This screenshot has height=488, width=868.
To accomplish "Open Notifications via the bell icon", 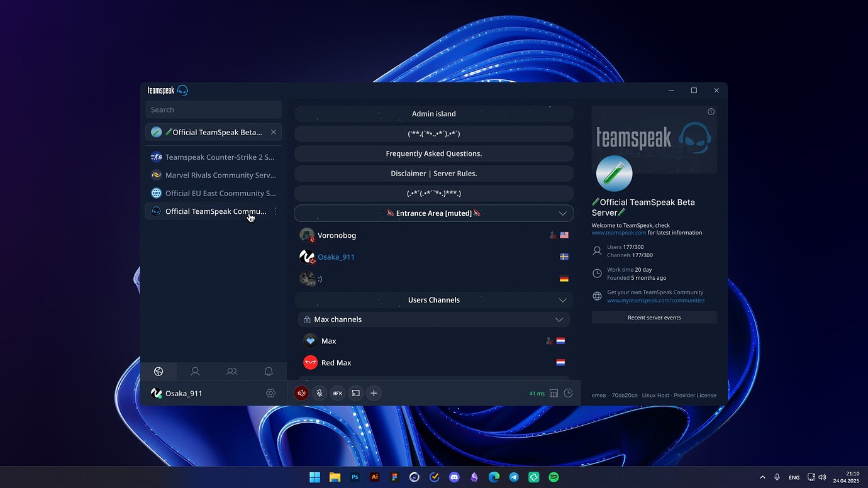I will (269, 371).
